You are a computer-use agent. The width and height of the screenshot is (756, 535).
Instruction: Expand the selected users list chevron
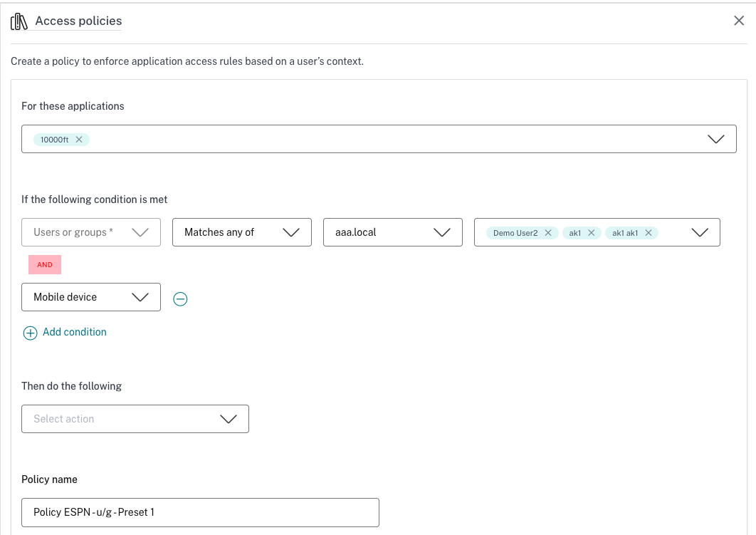(x=700, y=232)
